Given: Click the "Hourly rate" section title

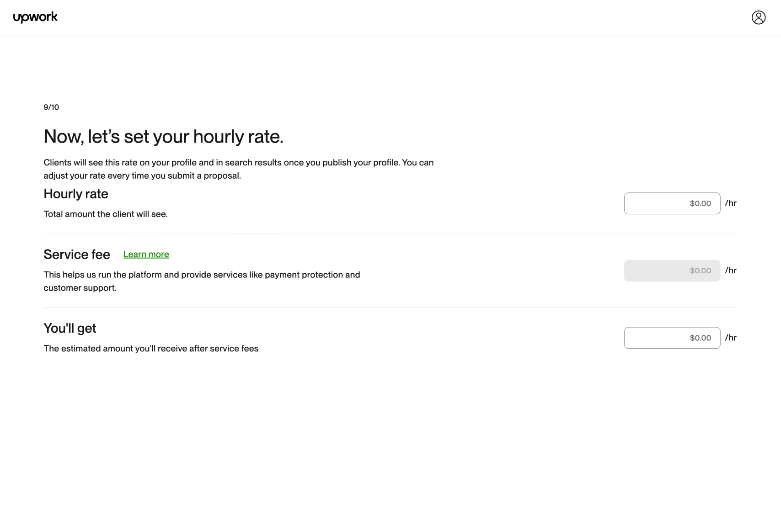Looking at the screenshot, I should tap(76, 194).
